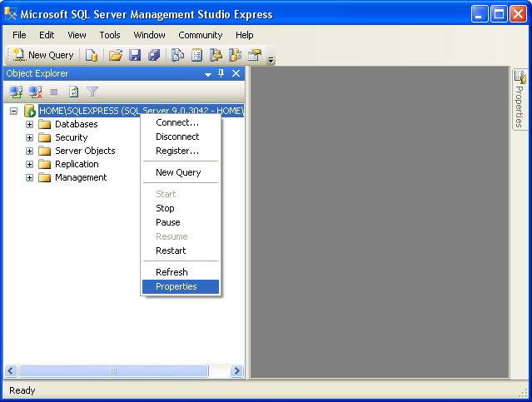Open the Edit menu
The height and width of the screenshot is (402, 532).
coord(47,35)
